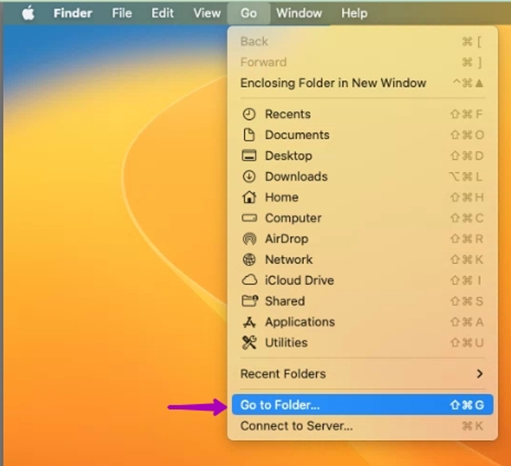Click the iCloud Drive cloud icon

(249, 280)
